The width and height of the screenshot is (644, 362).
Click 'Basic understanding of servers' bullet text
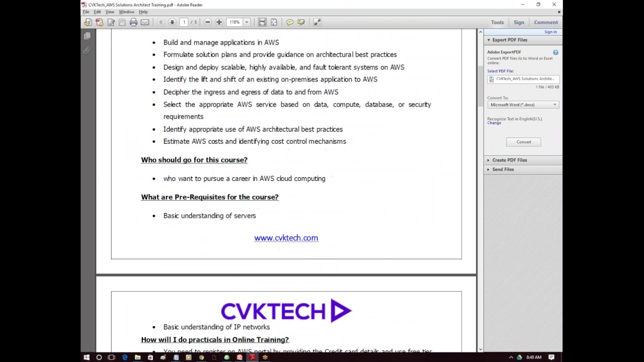(x=210, y=216)
